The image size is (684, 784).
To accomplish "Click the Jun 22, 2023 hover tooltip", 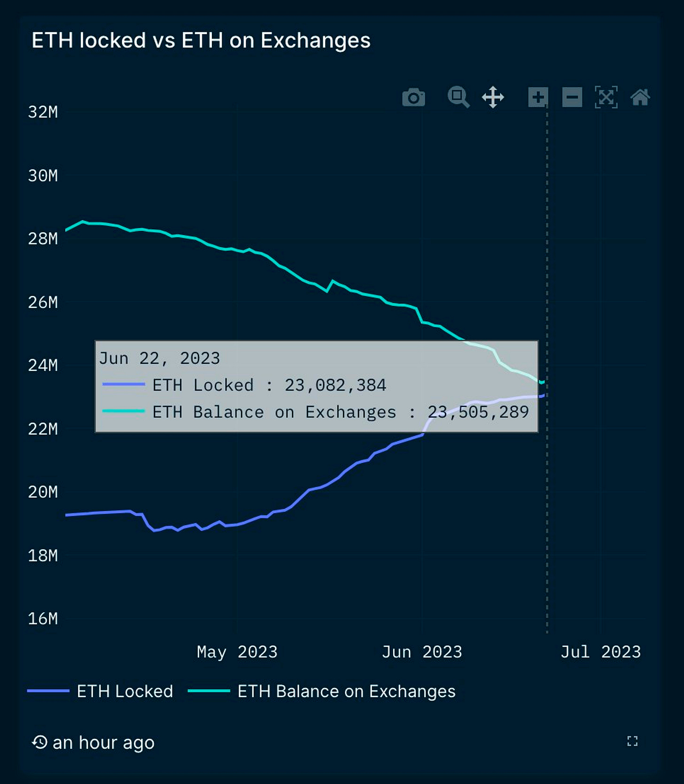I will 317,386.
